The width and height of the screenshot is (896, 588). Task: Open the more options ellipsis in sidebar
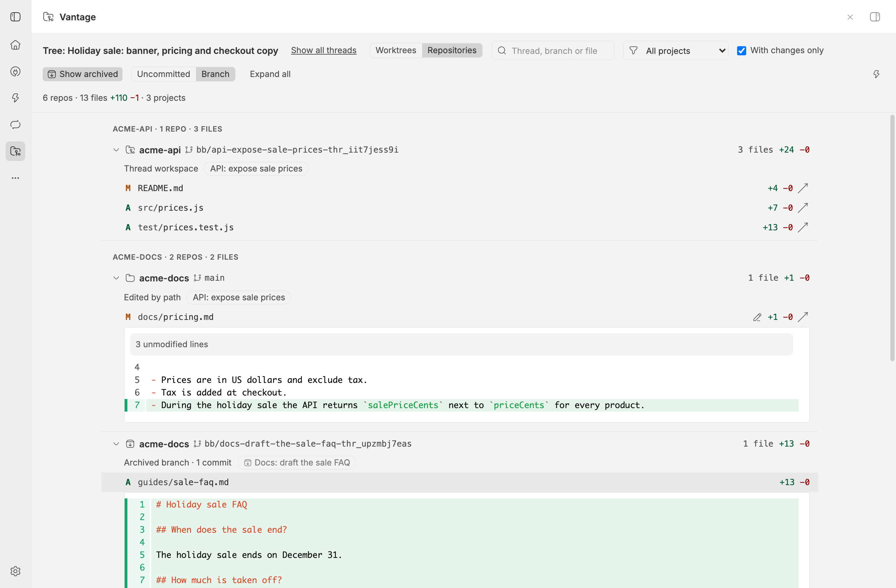[x=15, y=178]
